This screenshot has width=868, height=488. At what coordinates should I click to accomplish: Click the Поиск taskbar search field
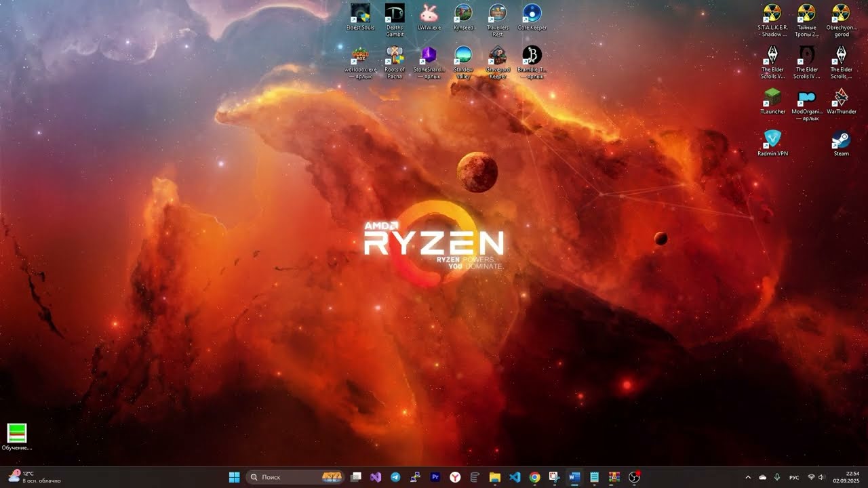(x=296, y=477)
